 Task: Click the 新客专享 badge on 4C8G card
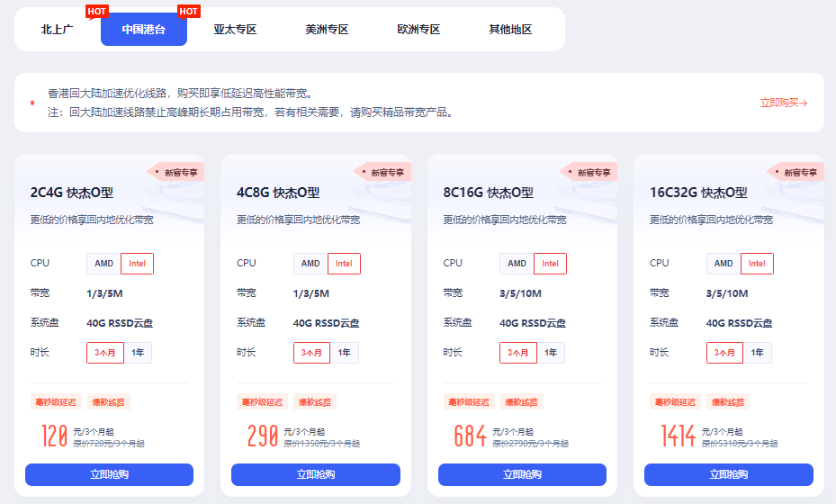382,172
